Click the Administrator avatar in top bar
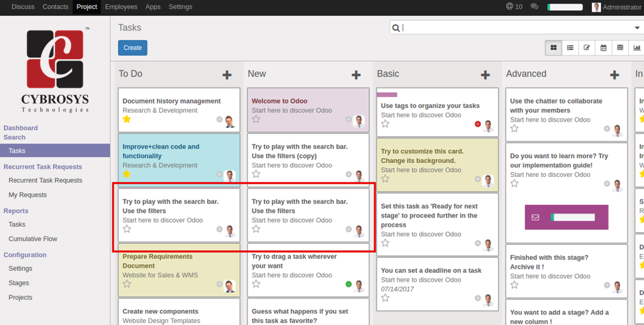The width and height of the screenshot is (644, 325). (x=596, y=7)
